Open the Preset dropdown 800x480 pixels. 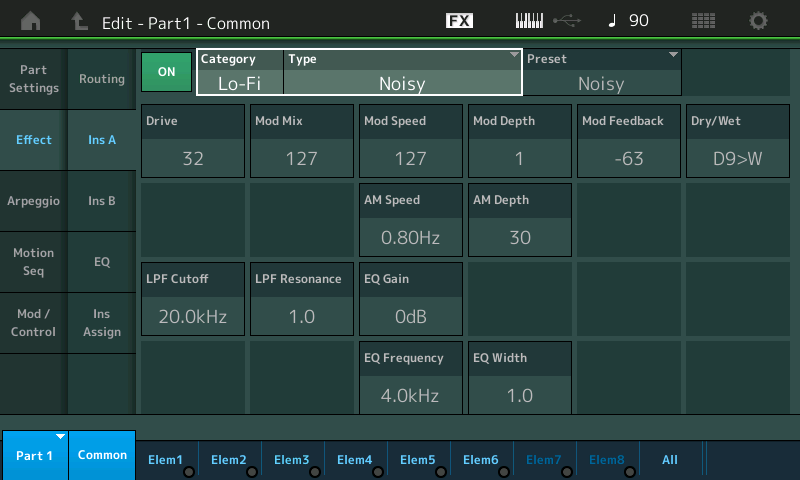coord(602,73)
